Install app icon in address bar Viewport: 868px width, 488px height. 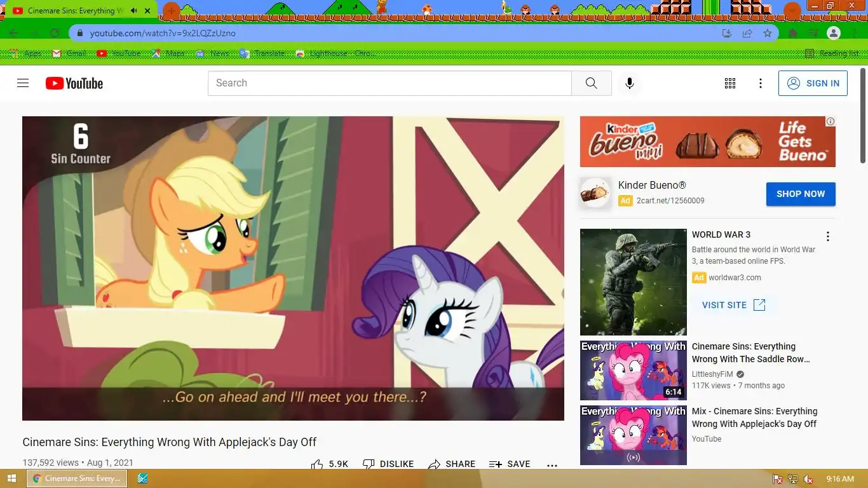point(727,33)
